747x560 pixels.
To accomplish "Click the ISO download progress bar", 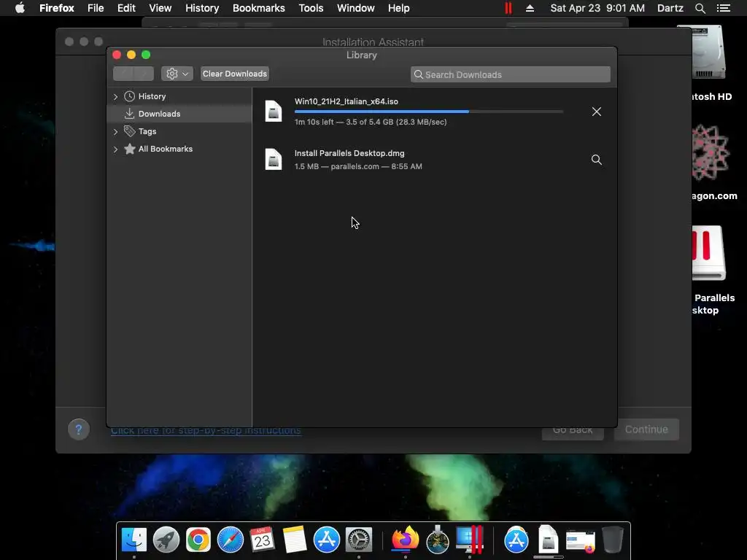I will coord(429,112).
